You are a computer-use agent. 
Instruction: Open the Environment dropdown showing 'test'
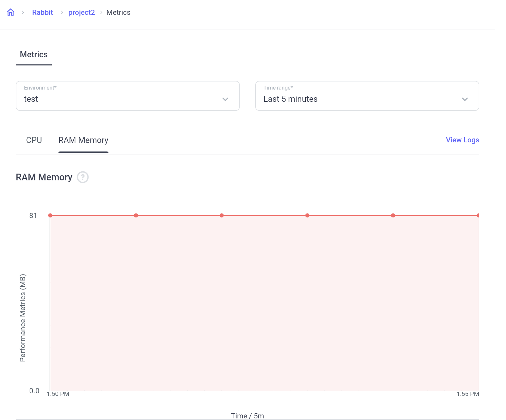[x=127, y=96]
